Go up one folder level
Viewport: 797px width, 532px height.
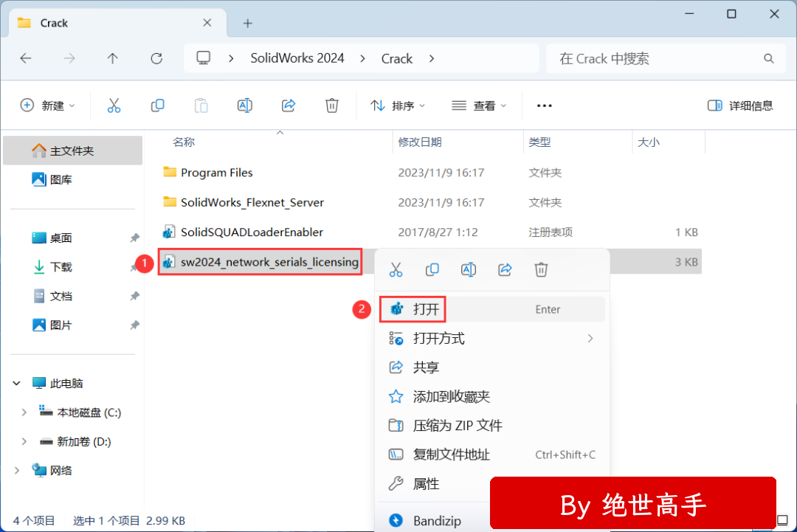tap(113, 58)
